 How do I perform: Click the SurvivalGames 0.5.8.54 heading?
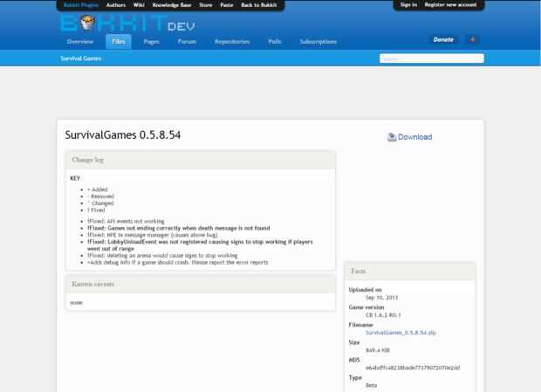point(123,135)
